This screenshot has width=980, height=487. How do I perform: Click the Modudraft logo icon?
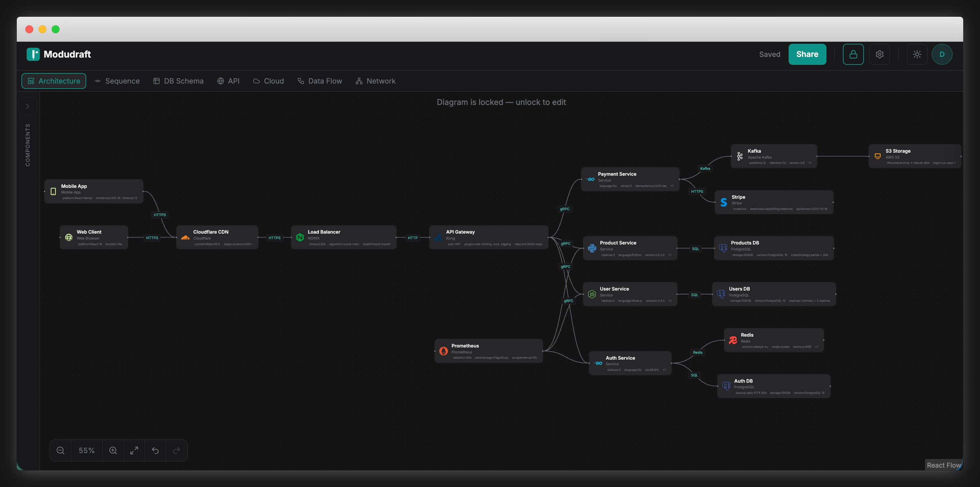click(x=33, y=54)
